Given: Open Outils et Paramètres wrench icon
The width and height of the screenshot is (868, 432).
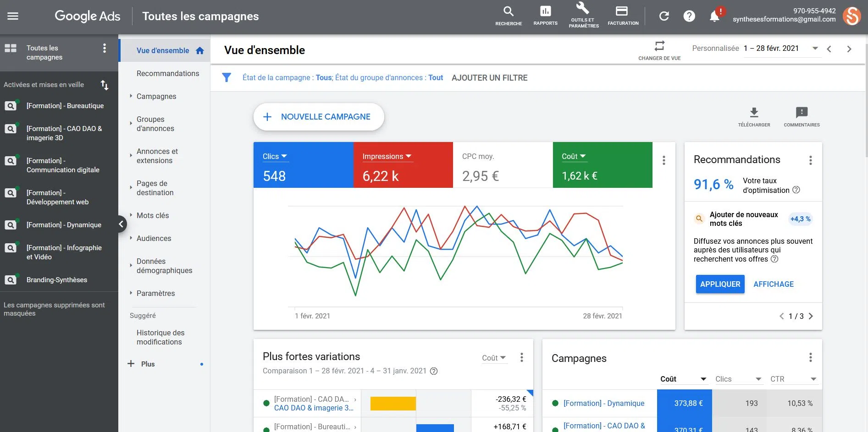Looking at the screenshot, I should pos(583,9).
